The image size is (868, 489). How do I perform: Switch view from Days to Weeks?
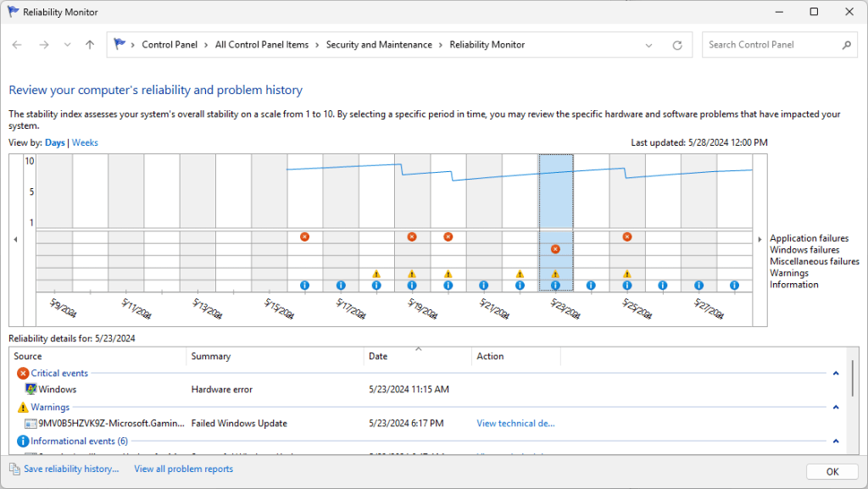pos(84,142)
